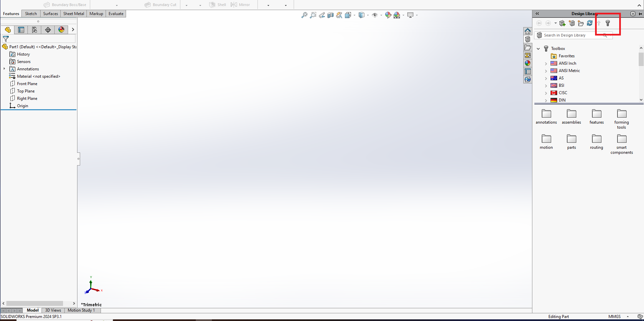644x321 pixels.
Task: Collapse the FeatureManager with double chevron arrows
Action: pyautogui.click(x=537, y=13)
